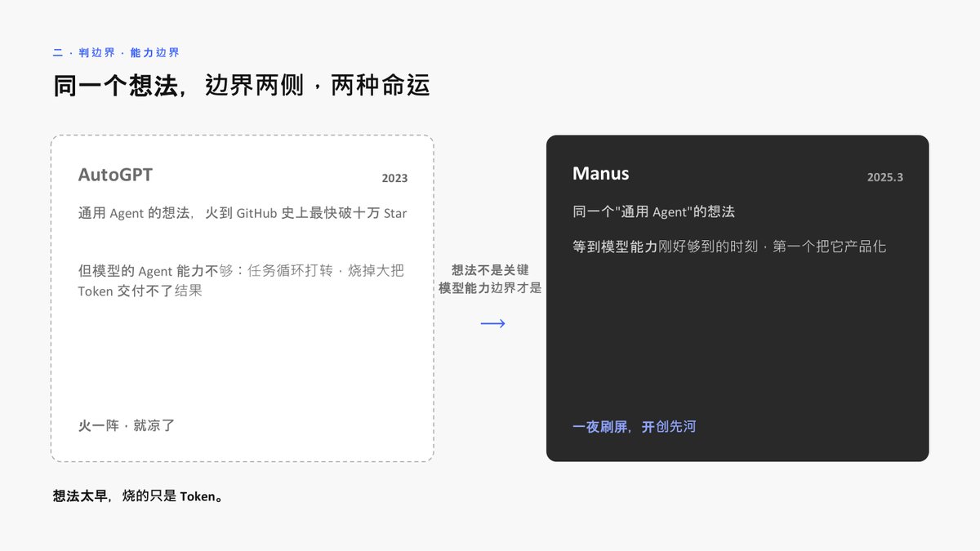This screenshot has height=551, width=980.
Task: Select the Manus footer '一夜刷屏，开创先河'
Action: coord(634,426)
